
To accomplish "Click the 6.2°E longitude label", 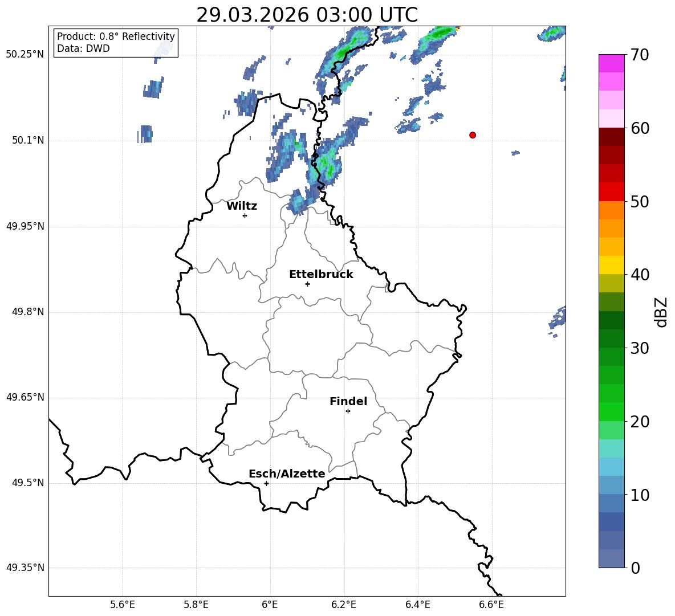I will coord(344,605).
